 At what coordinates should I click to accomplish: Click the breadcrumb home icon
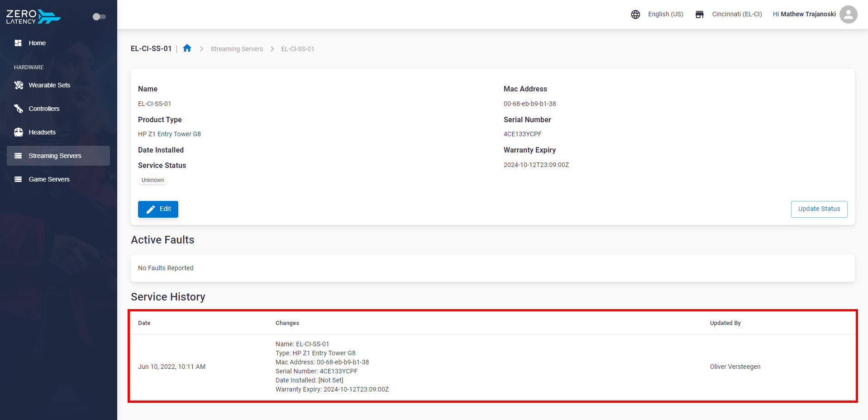click(x=187, y=48)
